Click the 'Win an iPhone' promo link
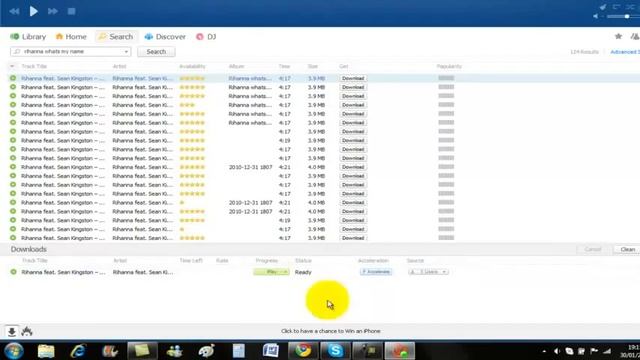The width and height of the screenshot is (640, 360). pyautogui.click(x=331, y=331)
